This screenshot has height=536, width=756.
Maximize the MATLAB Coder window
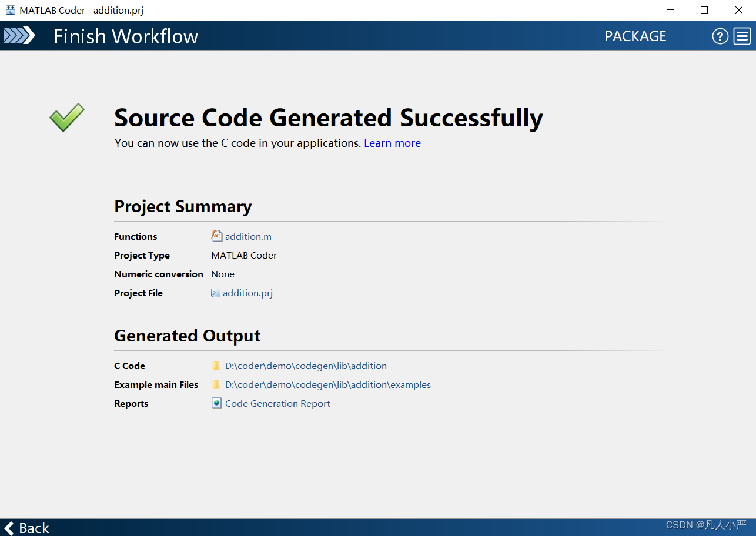704,10
